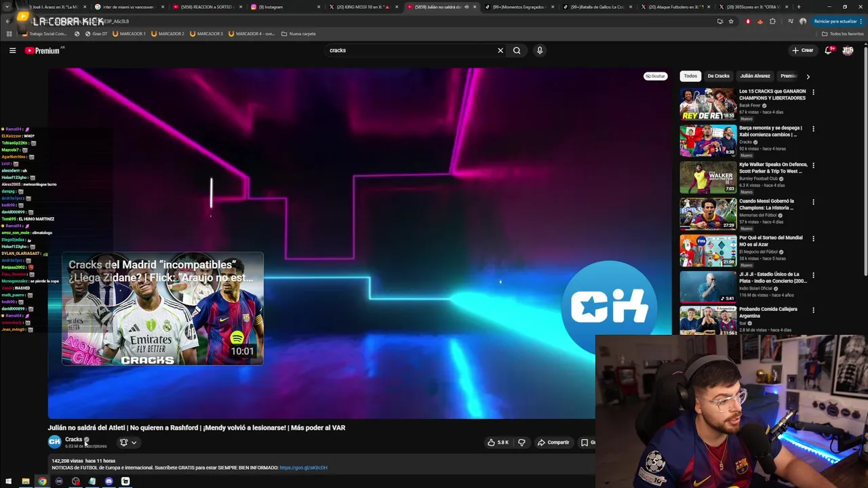Open 'Por Qué el Sorteo del Mundial' video
Viewport: 868px width, 488px height.
click(x=770, y=241)
